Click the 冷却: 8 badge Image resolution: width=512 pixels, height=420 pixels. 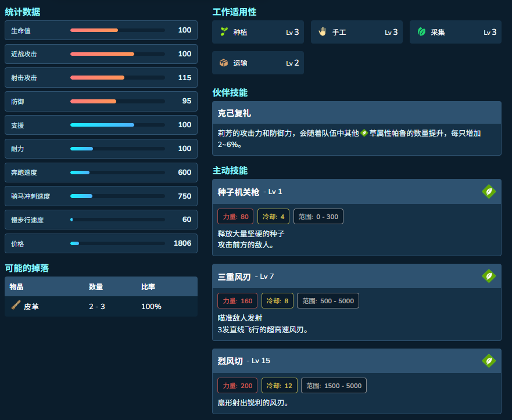[x=277, y=300]
